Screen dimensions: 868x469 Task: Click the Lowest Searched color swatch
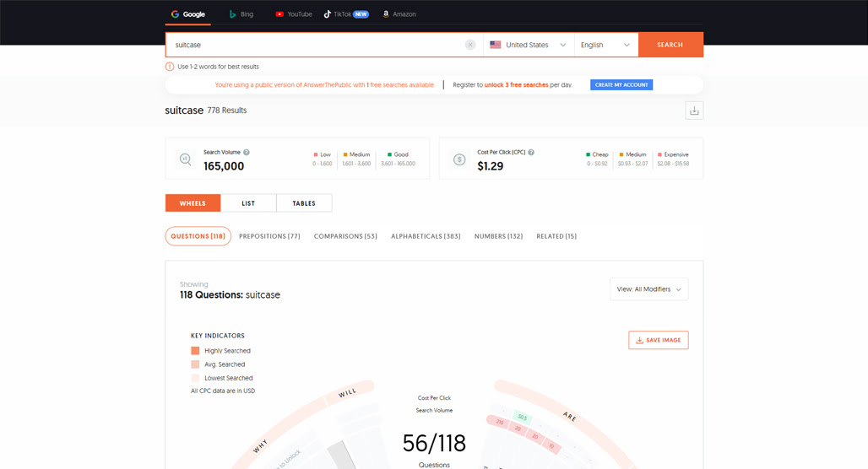pyautogui.click(x=195, y=378)
